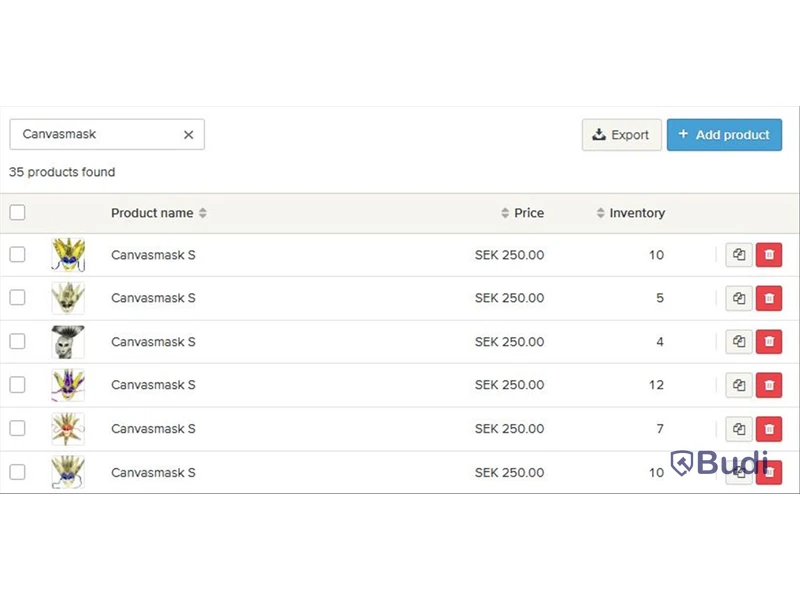Delete the Canvasmask S with inventory 12

click(769, 385)
